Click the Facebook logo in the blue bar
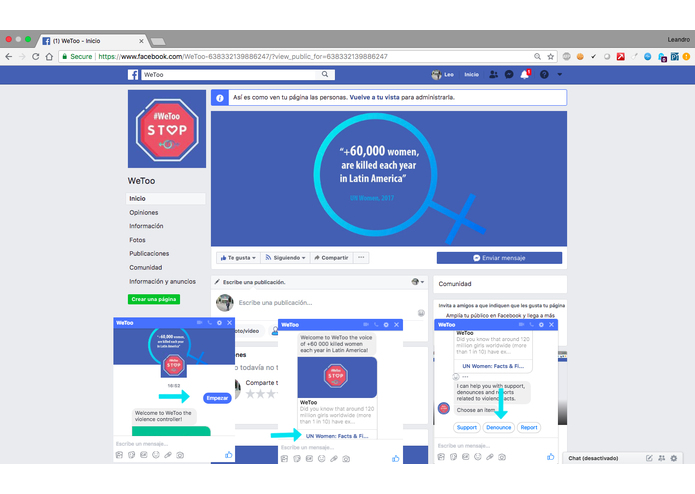Screen dimensions: 695x494 133,74
